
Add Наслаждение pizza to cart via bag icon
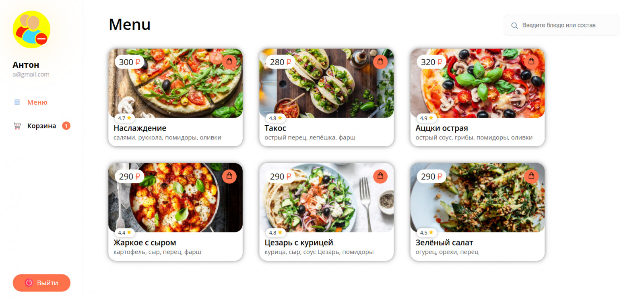pos(229,61)
